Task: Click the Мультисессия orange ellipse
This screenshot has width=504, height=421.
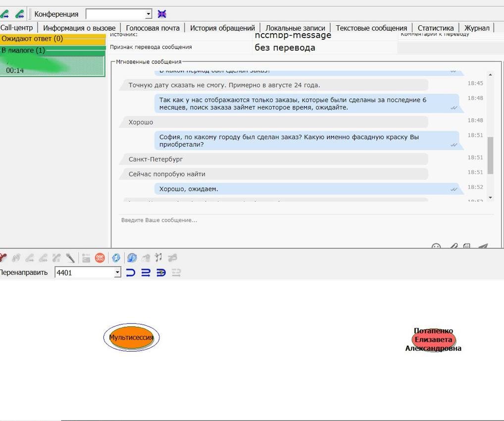Action: (131, 337)
